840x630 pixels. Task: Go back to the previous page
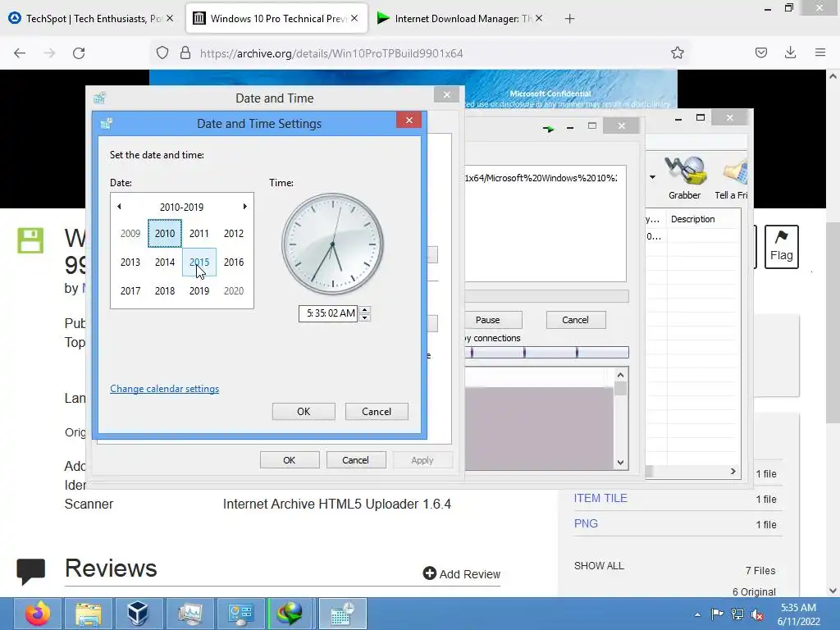tap(20, 53)
